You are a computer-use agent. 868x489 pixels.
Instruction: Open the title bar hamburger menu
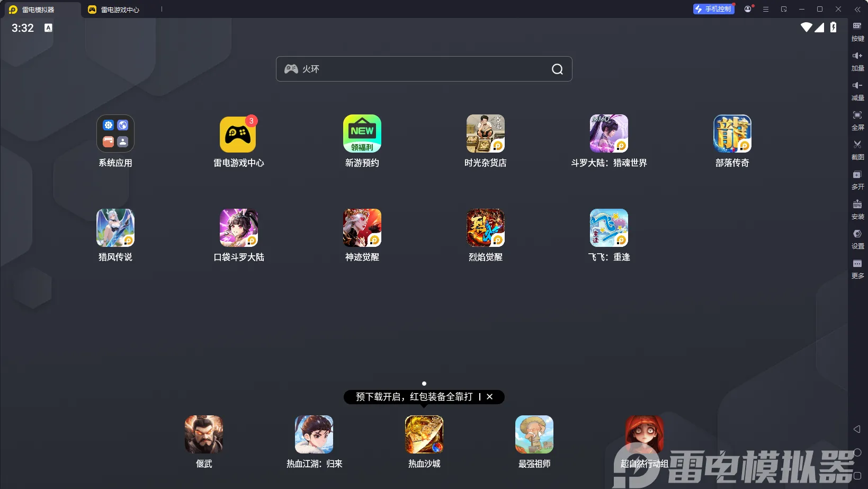766,9
